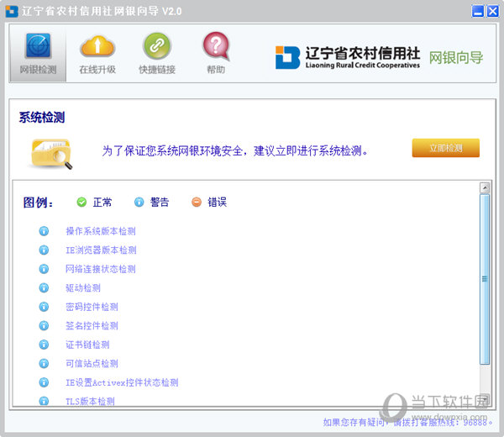
Task: Select the TLS版本检测 item
Action: coord(90,401)
